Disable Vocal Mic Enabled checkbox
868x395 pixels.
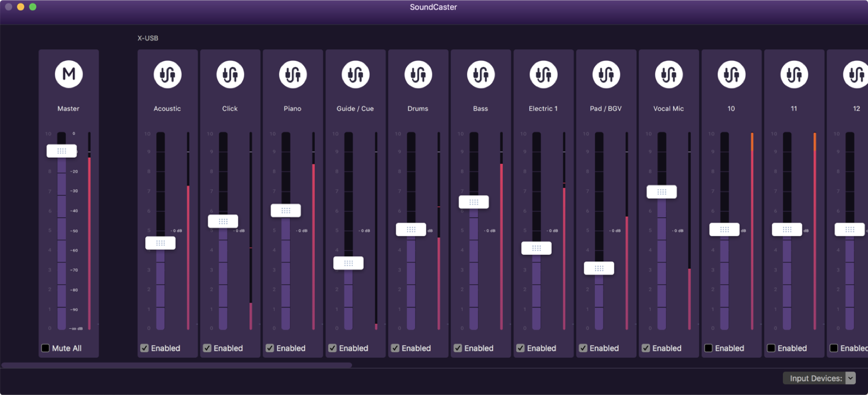click(x=645, y=348)
